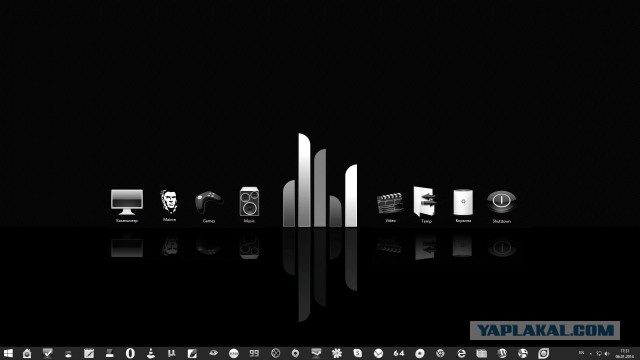640x360 pixels.
Task: Click the stamp icon in taskbar
Action: [x=109, y=353]
